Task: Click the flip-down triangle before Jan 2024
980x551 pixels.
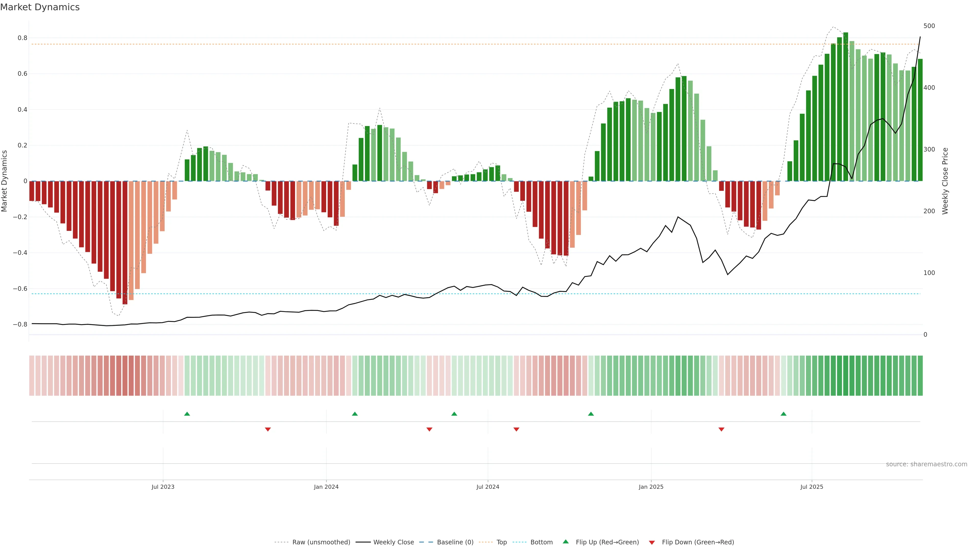Action: coord(268,429)
